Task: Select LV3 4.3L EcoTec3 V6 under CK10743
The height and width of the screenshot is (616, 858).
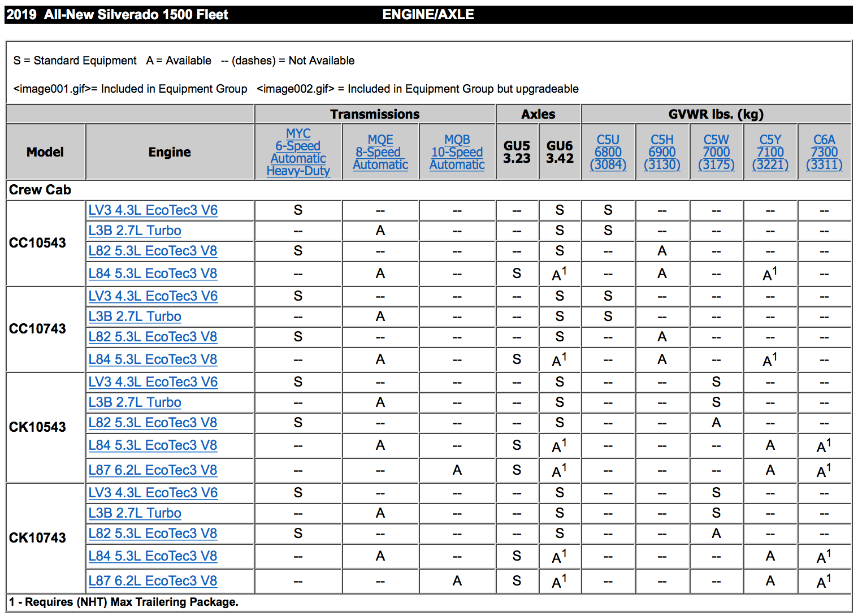Action: (x=153, y=493)
